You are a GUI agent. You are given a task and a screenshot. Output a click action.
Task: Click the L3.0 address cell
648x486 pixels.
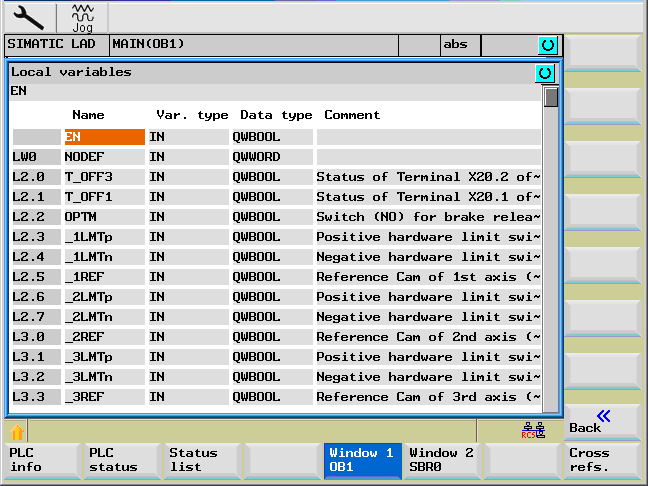(x=36, y=337)
